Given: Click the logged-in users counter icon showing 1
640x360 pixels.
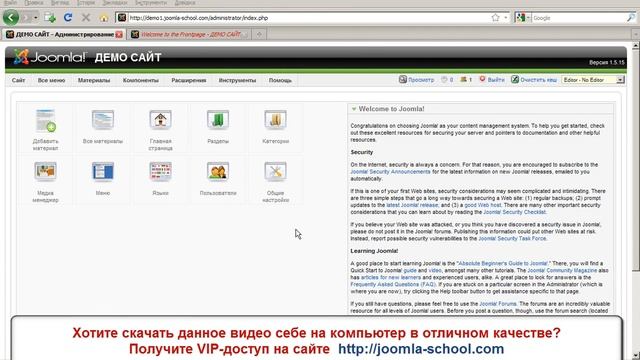Looking at the screenshot, I should pyautogui.click(x=466, y=80).
